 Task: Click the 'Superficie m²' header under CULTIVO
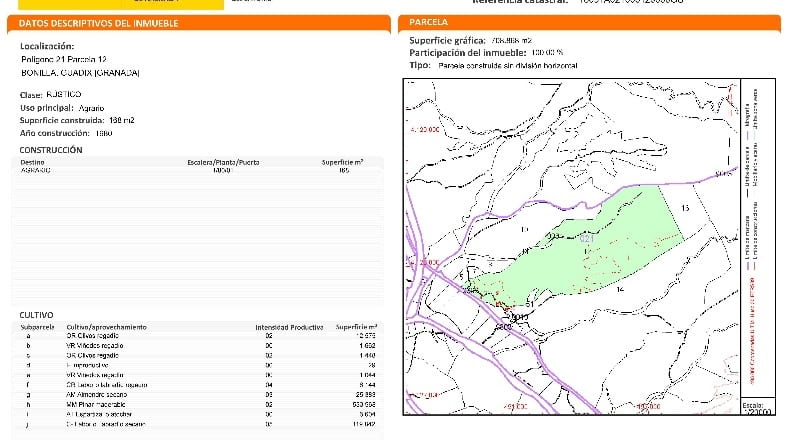tap(356, 327)
